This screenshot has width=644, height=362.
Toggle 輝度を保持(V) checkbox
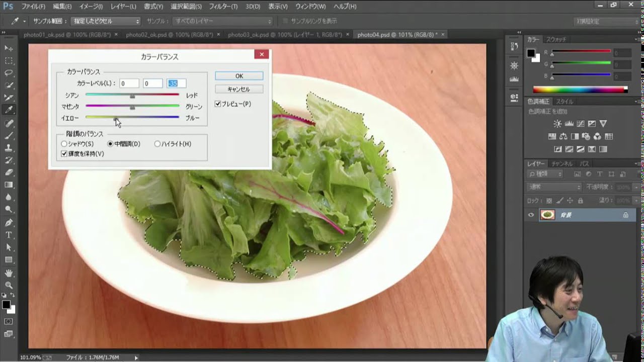64,154
